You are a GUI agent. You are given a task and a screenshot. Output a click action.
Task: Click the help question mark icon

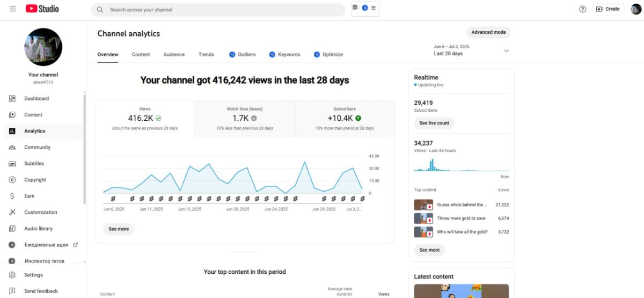tap(583, 9)
